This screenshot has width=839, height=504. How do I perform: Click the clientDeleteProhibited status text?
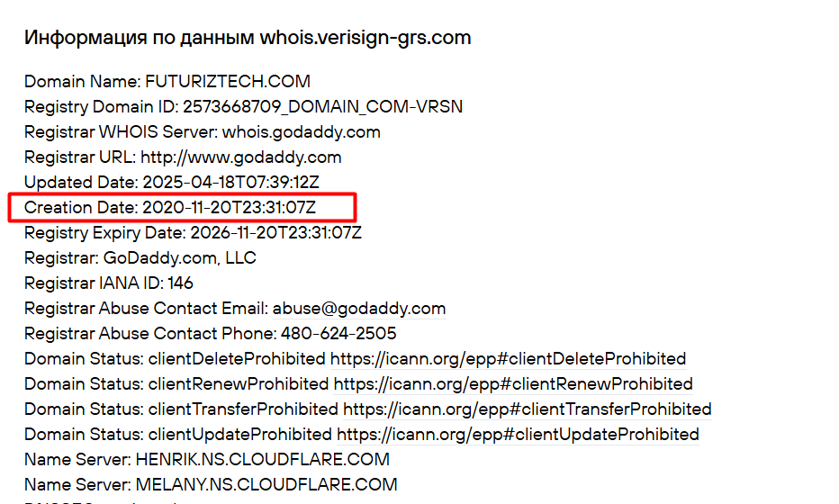(237, 359)
